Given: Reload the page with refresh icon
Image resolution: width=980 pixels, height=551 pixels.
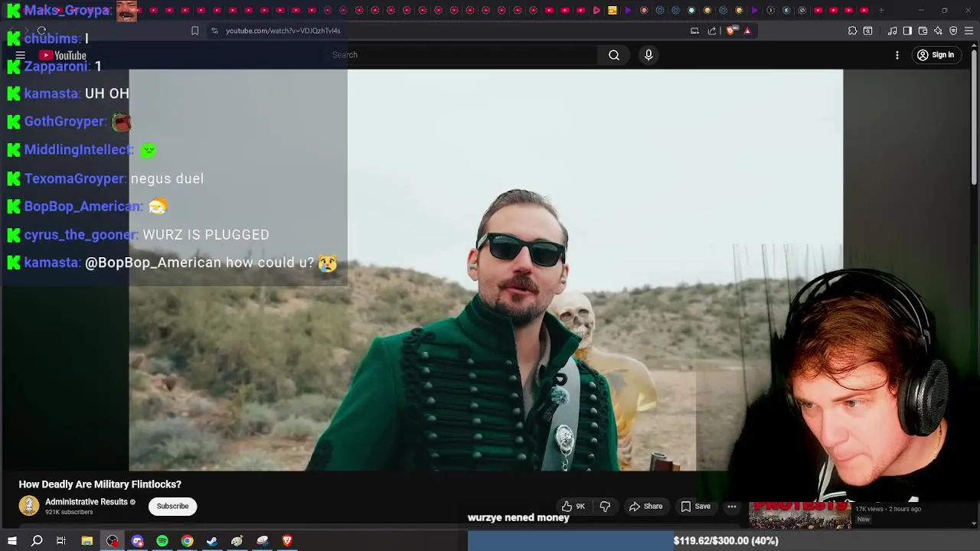Looking at the screenshot, I should (41, 31).
